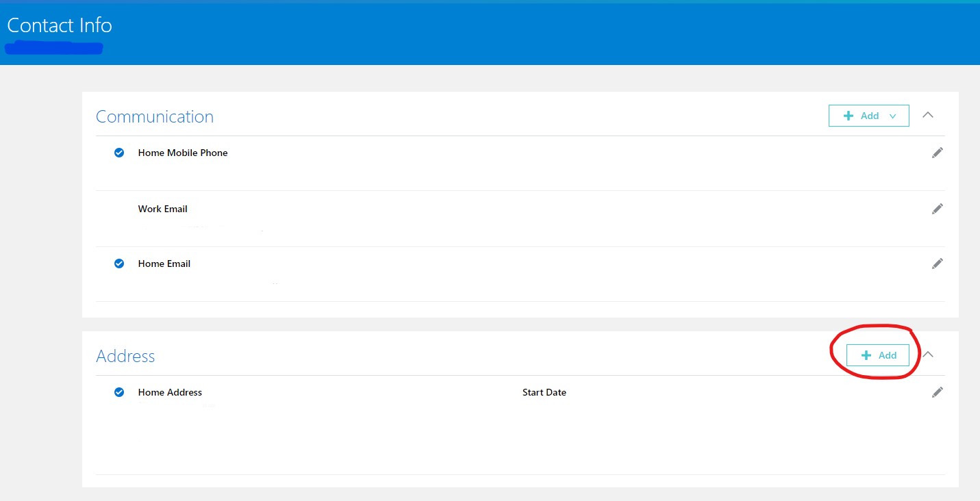The width and height of the screenshot is (980, 501).
Task: Open the Communication Add dropdown
Action: [868, 116]
